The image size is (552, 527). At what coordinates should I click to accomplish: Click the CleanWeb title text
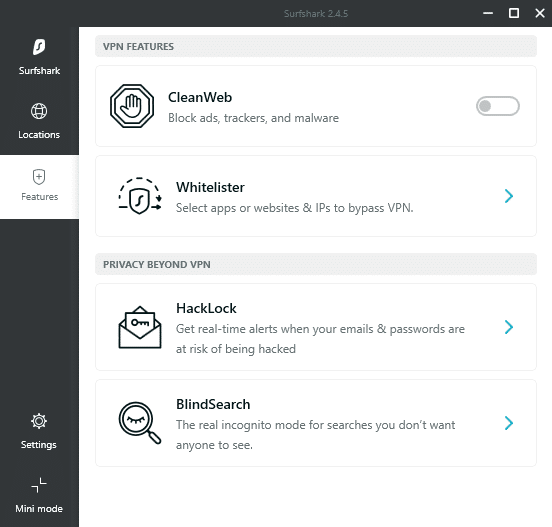click(x=200, y=98)
